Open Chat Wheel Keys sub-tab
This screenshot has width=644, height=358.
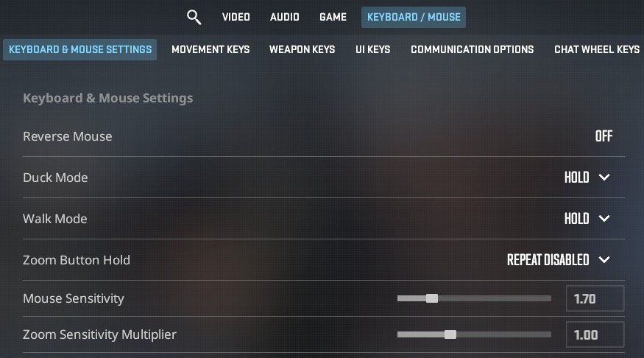(597, 50)
